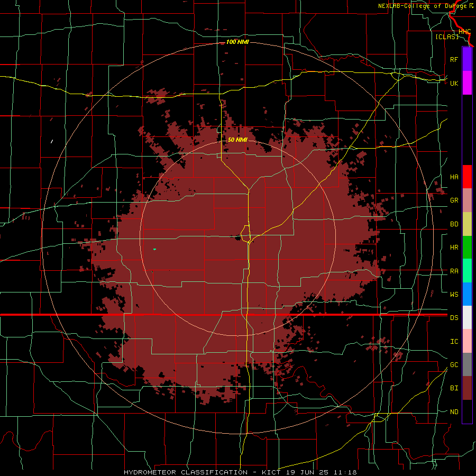Click the BI legend label
476x476 pixels.
click(454, 388)
